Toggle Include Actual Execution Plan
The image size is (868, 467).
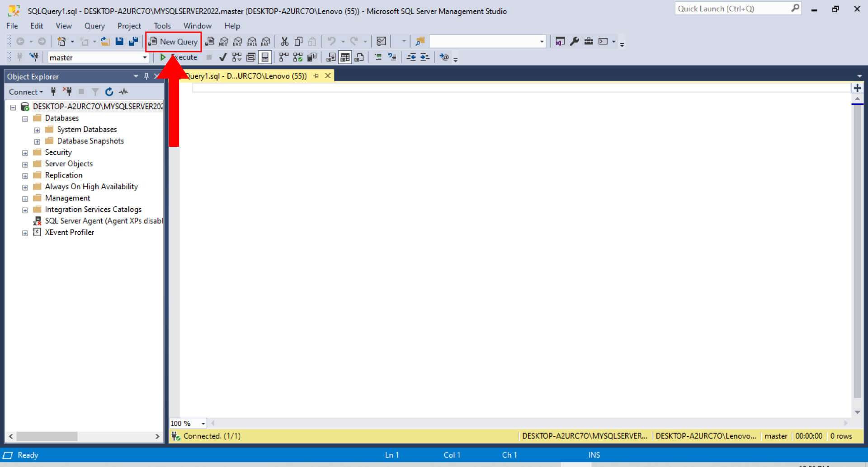tap(283, 57)
